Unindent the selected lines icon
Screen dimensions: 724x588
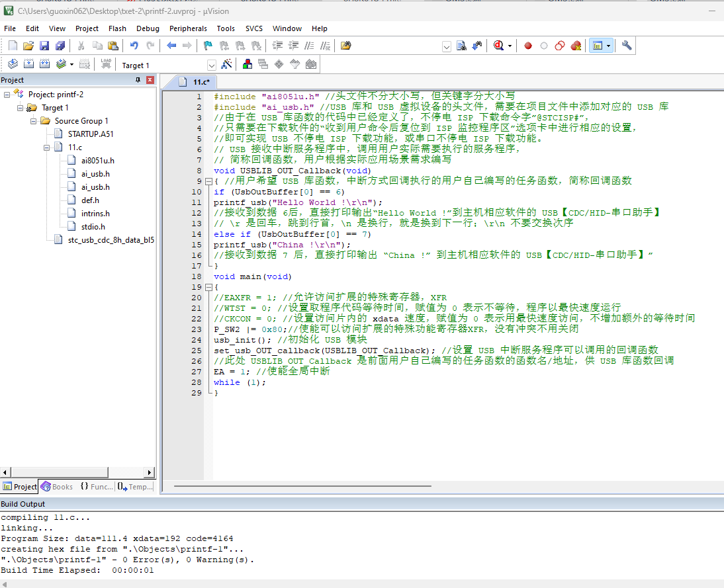pos(294,46)
